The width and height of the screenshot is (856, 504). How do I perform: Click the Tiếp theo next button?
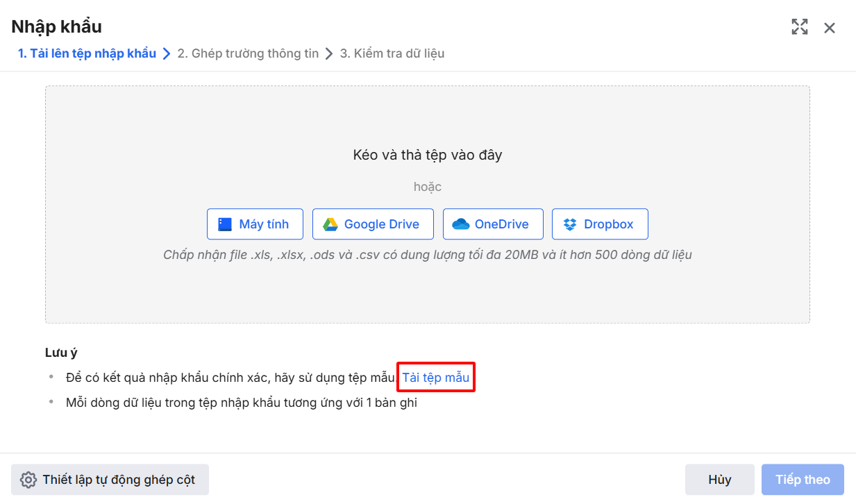click(803, 480)
